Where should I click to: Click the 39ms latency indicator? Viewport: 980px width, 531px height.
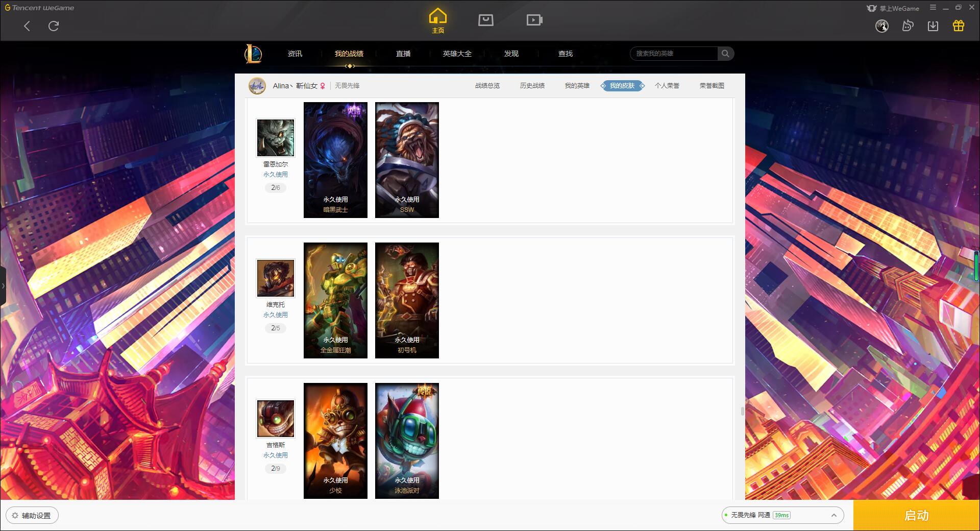(x=781, y=515)
